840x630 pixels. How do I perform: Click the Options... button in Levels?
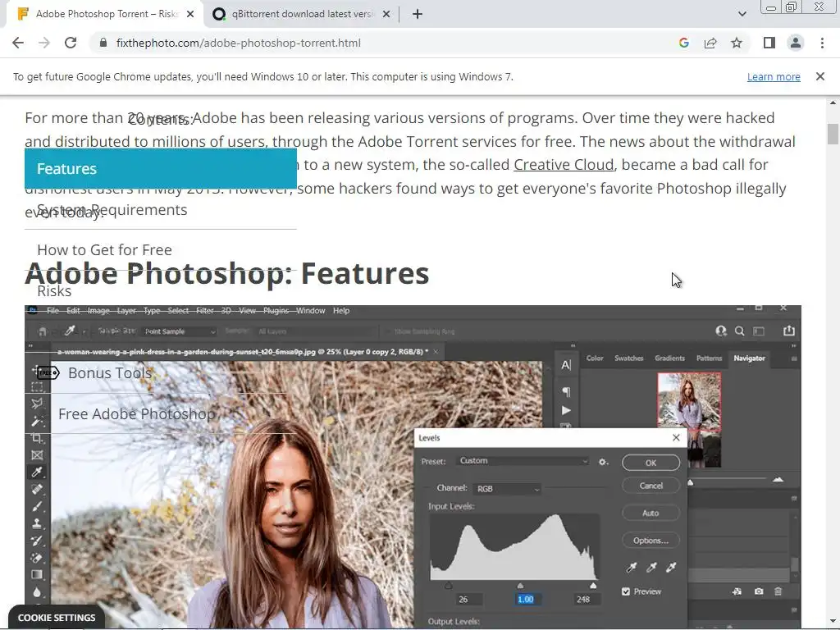(651, 541)
